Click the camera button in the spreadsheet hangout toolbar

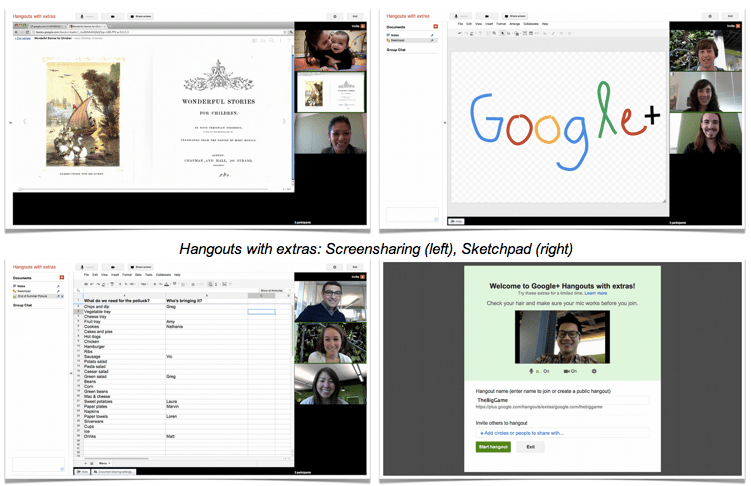pyautogui.click(x=112, y=266)
